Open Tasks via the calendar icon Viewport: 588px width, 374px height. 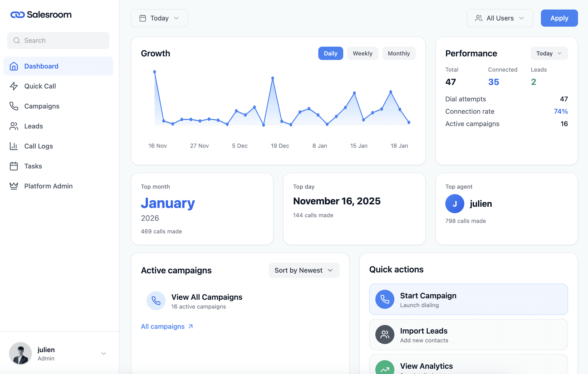point(14,166)
